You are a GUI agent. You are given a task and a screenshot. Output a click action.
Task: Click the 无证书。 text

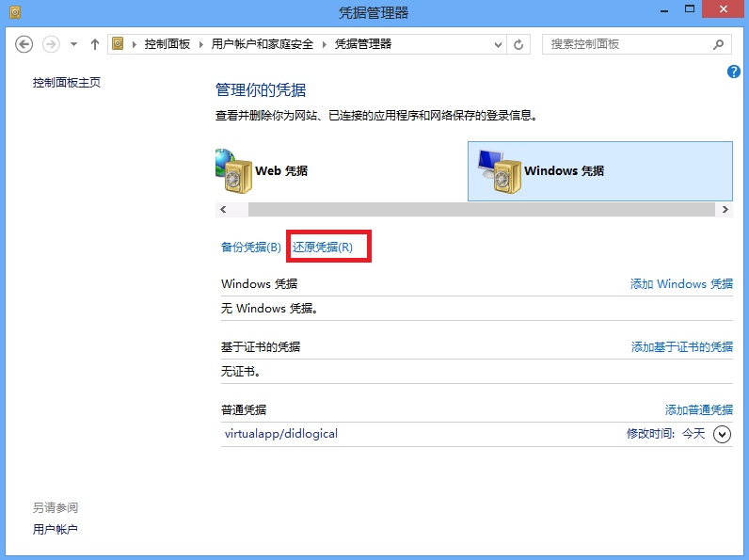pos(240,372)
